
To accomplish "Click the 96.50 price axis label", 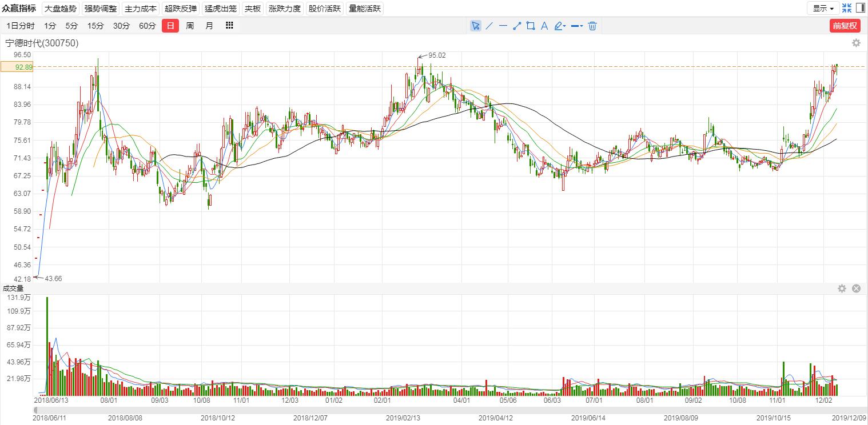I will coord(22,54).
